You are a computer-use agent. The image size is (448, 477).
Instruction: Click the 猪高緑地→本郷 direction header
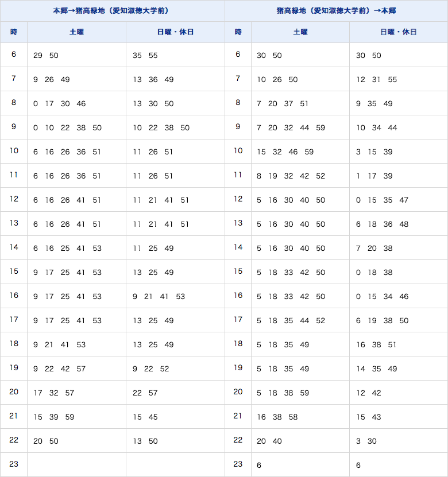(x=337, y=11)
